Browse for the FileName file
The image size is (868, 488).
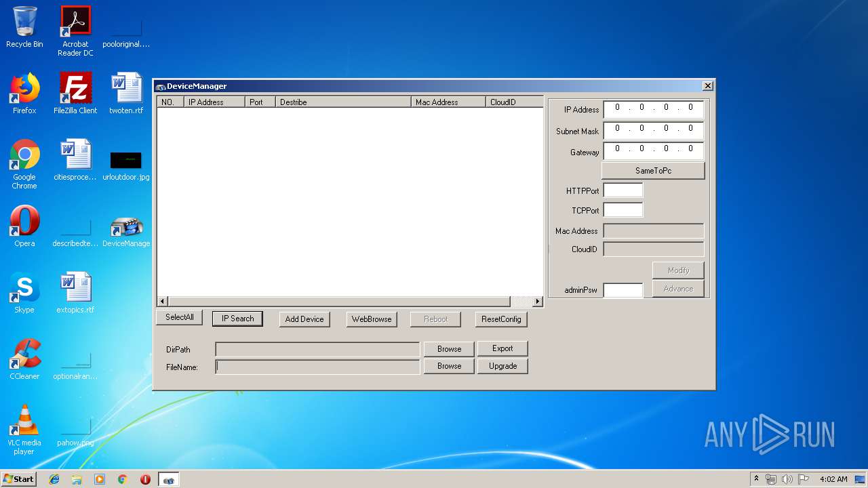449,366
